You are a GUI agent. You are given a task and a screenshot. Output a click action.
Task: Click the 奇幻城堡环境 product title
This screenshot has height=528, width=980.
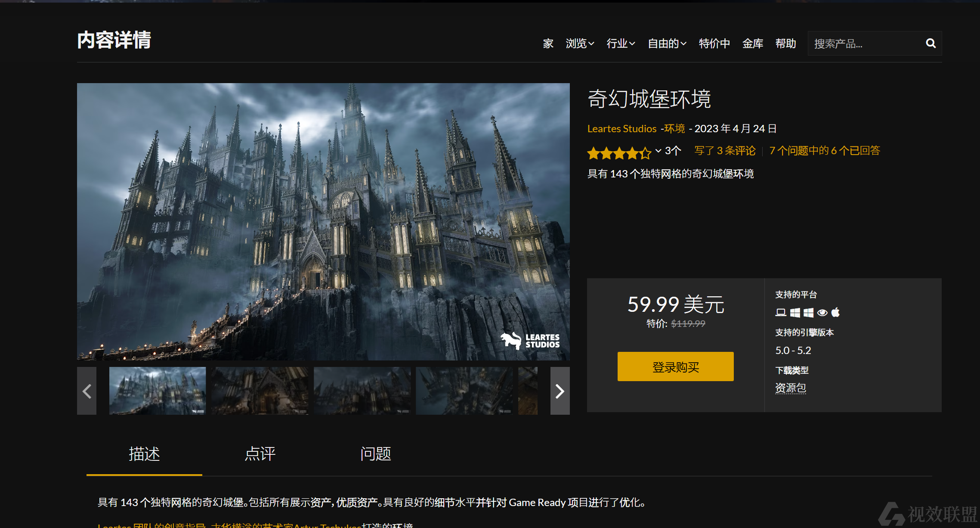(x=649, y=99)
